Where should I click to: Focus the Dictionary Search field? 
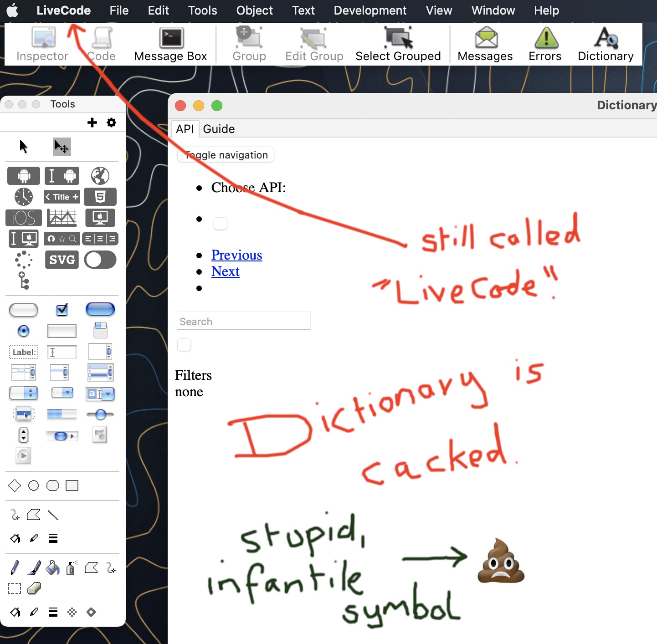(x=244, y=321)
